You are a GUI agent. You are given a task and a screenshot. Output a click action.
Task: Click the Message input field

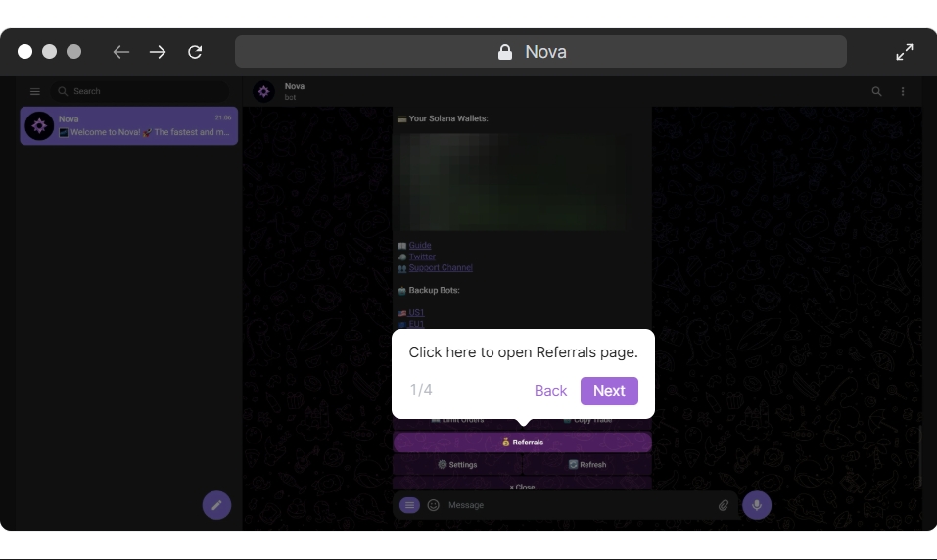[x=578, y=505]
